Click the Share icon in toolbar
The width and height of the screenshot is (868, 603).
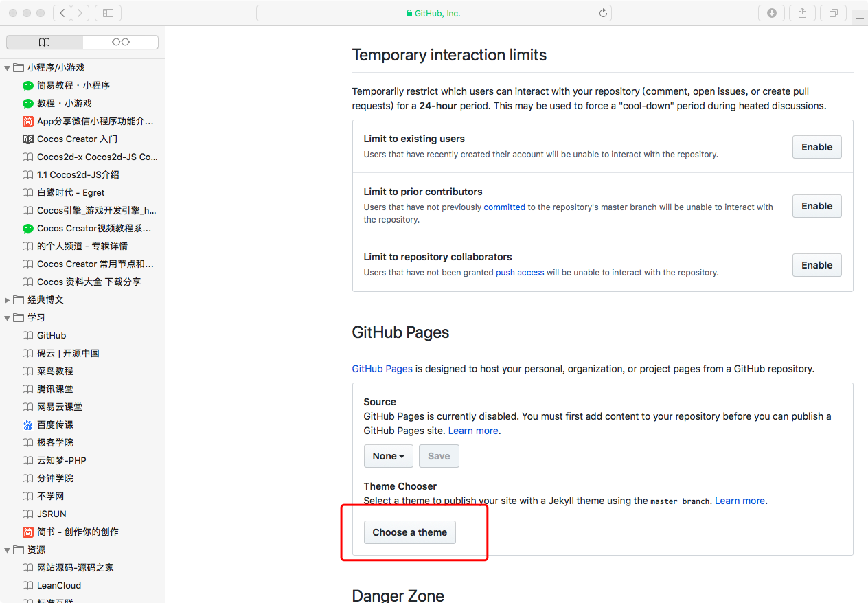(802, 13)
